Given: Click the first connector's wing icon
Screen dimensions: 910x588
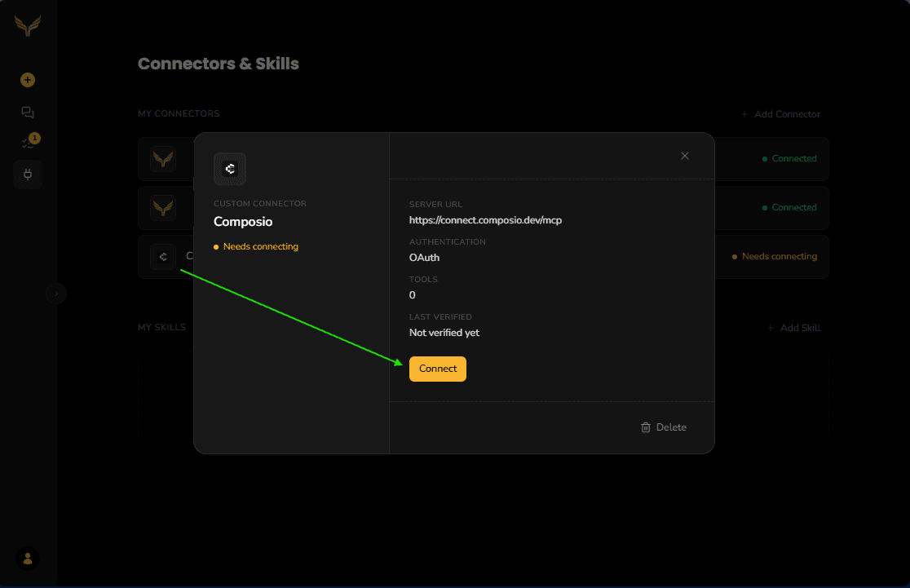Looking at the screenshot, I should click(x=163, y=158).
